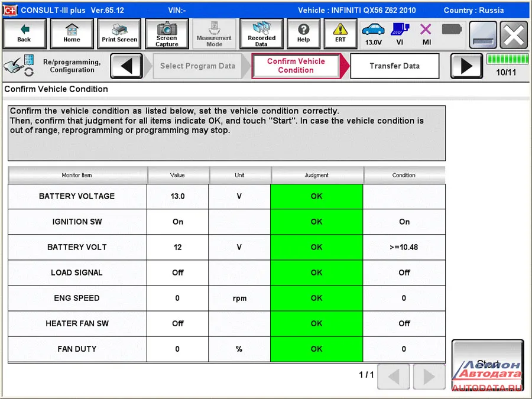Open the Home screen
The image size is (532, 399).
72,34
